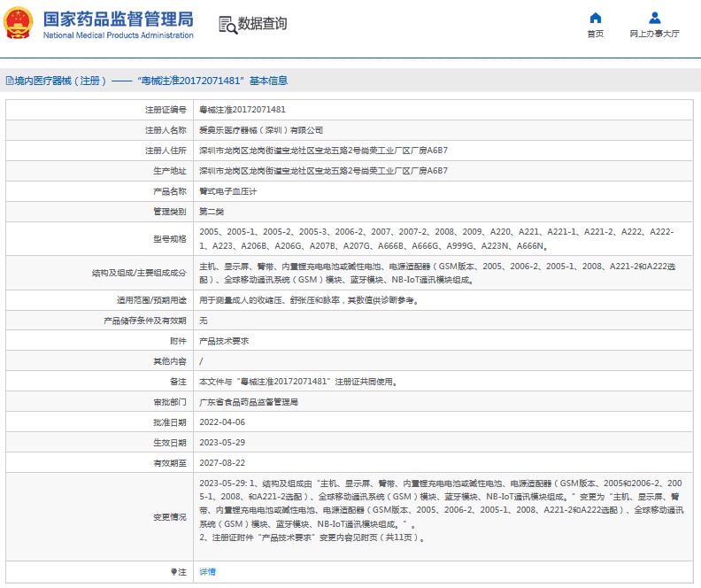Click the 结构及组成/主要组成成分 label
Viewport: 701px width, 588px height.
point(139,273)
